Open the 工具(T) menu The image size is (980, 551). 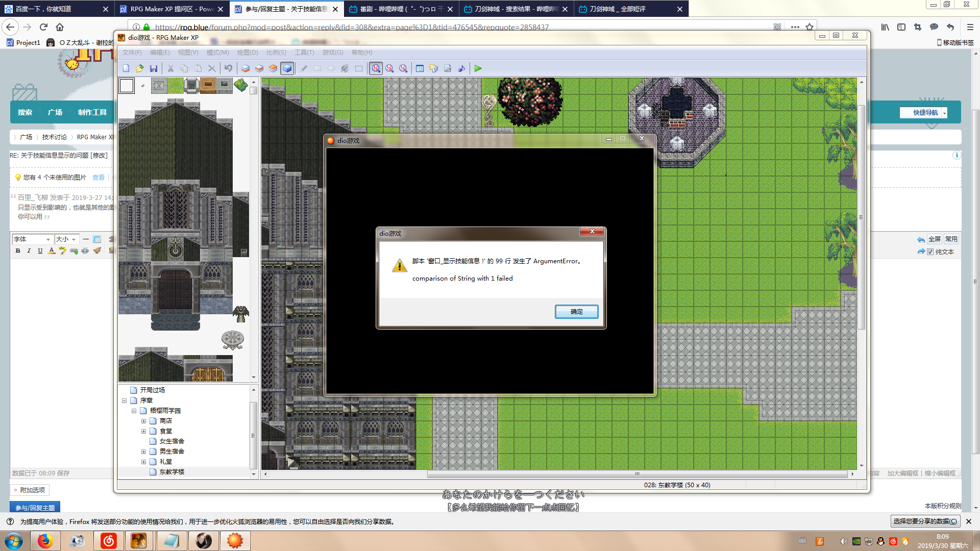point(304,53)
